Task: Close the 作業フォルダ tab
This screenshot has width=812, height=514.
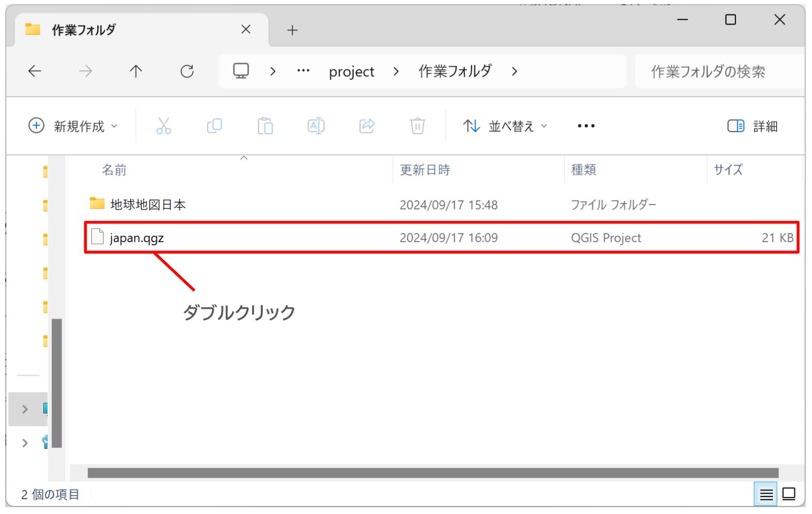Action: pos(246,29)
